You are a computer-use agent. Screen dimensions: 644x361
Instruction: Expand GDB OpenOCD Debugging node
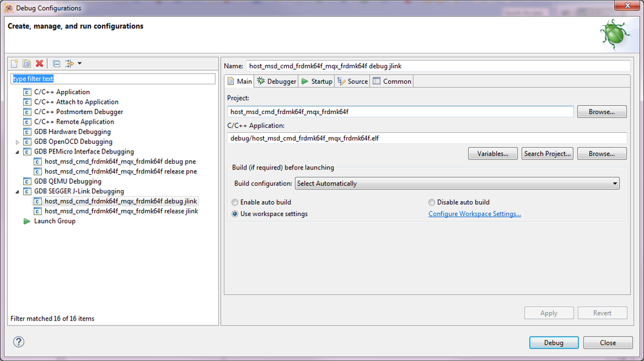pyautogui.click(x=17, y=142)
